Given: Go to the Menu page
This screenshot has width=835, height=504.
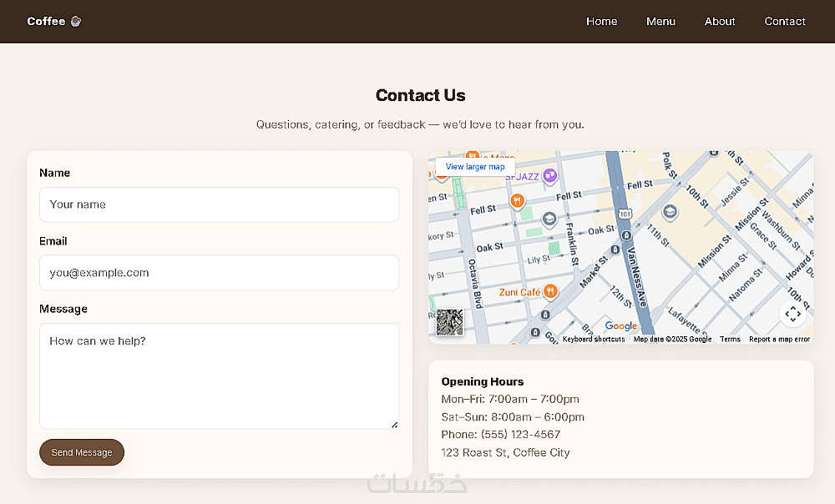Looking at the screenshot, I should pyautogui.click(x=660, y=22).
